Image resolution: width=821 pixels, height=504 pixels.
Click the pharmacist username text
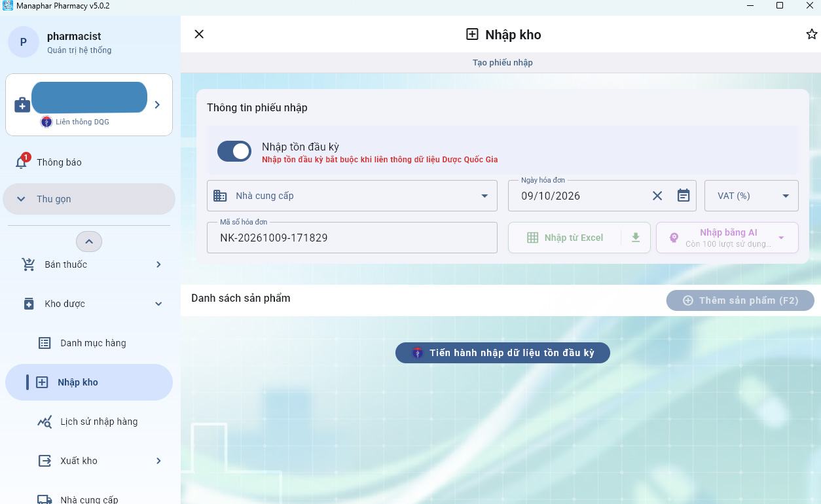click(74, 37)
